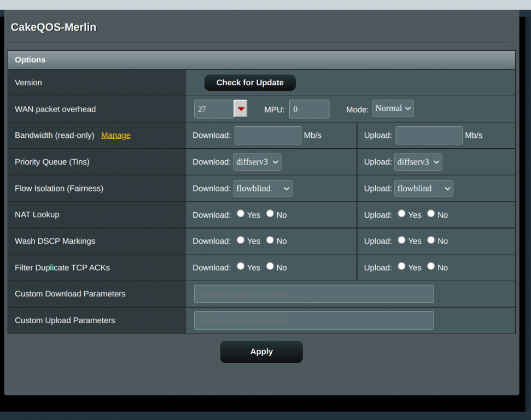Focus the Custom Upload Parameters field
This screenshot has width=531, height=420.
[x=314, y=320]
